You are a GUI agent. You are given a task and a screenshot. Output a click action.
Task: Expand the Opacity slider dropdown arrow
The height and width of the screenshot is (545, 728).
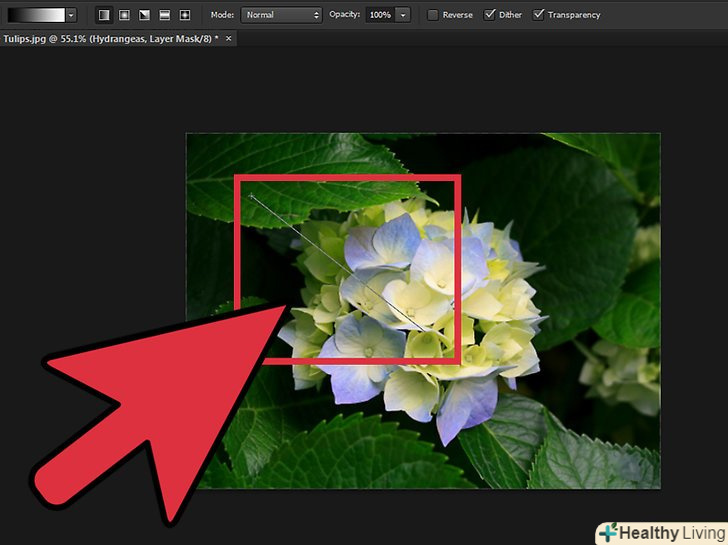click(403, 15)
